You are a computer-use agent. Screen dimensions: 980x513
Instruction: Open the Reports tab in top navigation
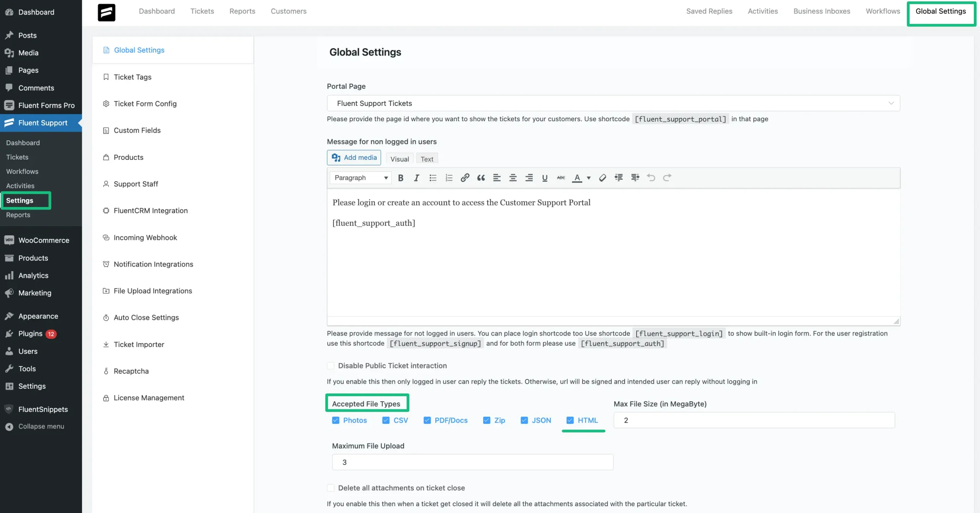point(242,11)
